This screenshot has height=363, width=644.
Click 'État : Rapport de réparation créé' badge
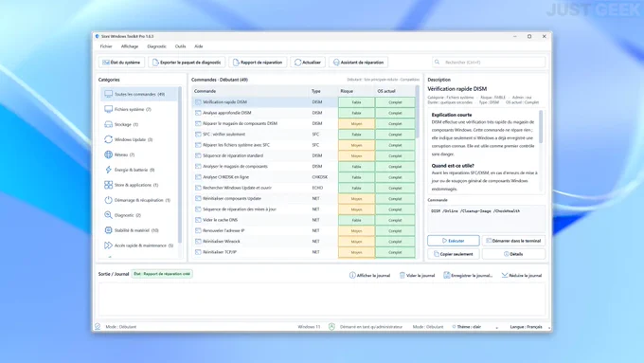click(x=162, y=274)
